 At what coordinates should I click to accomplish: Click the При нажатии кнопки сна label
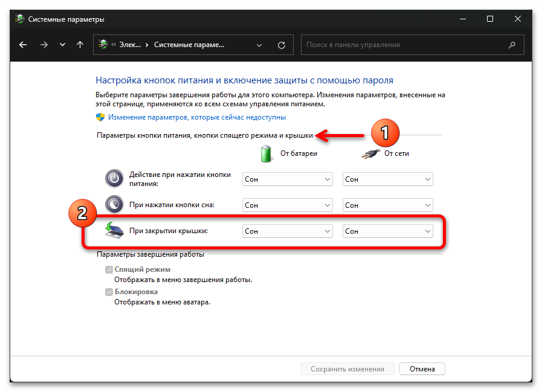pos(172,205)
